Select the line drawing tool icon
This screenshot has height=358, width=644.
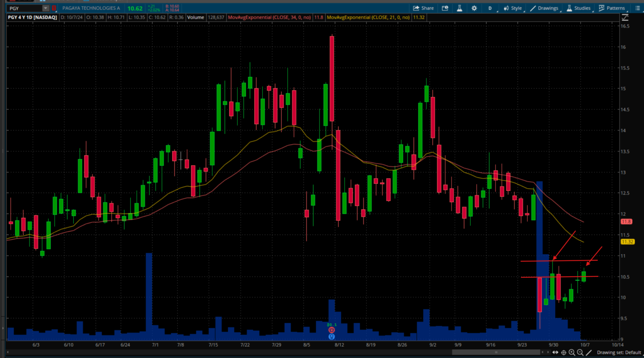tap(589, 353)
